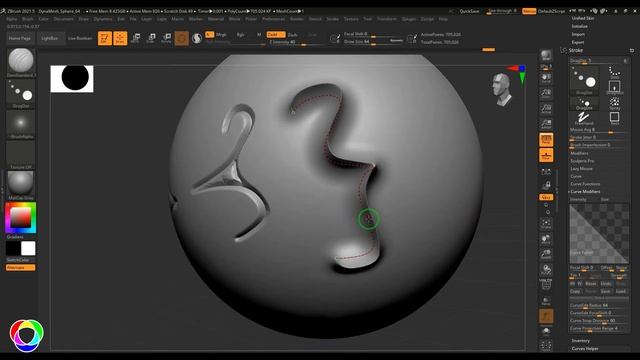640x360 pixels.
Task: Open the Help menu
Action: pos(443,19)
